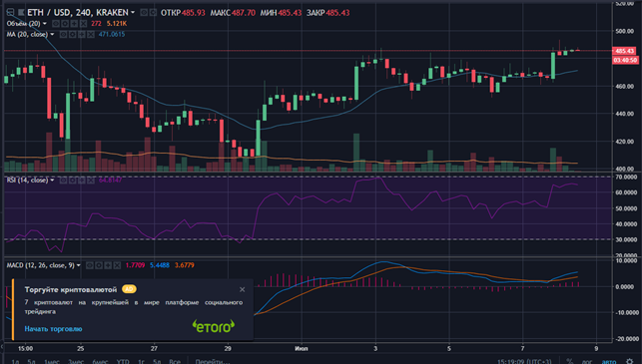Screen dimensions: 642x364
Task: Click the RSI value 64.8147
Action: tap(111, 180)
